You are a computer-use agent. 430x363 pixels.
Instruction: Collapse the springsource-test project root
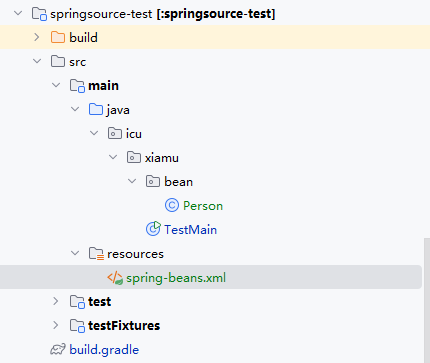(x=18, y=13)
